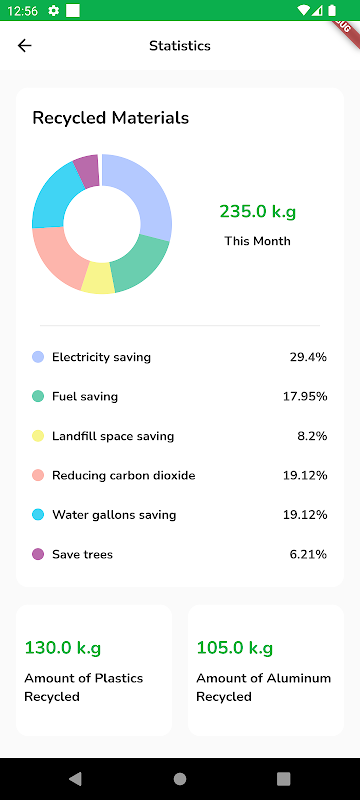Click the Recycled Materials heading

[111, 118]
